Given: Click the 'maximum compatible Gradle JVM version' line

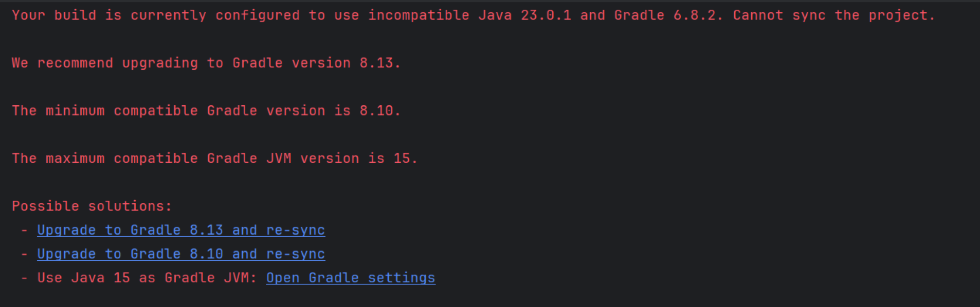Looking at the screenshot, I should pos(214,159).
